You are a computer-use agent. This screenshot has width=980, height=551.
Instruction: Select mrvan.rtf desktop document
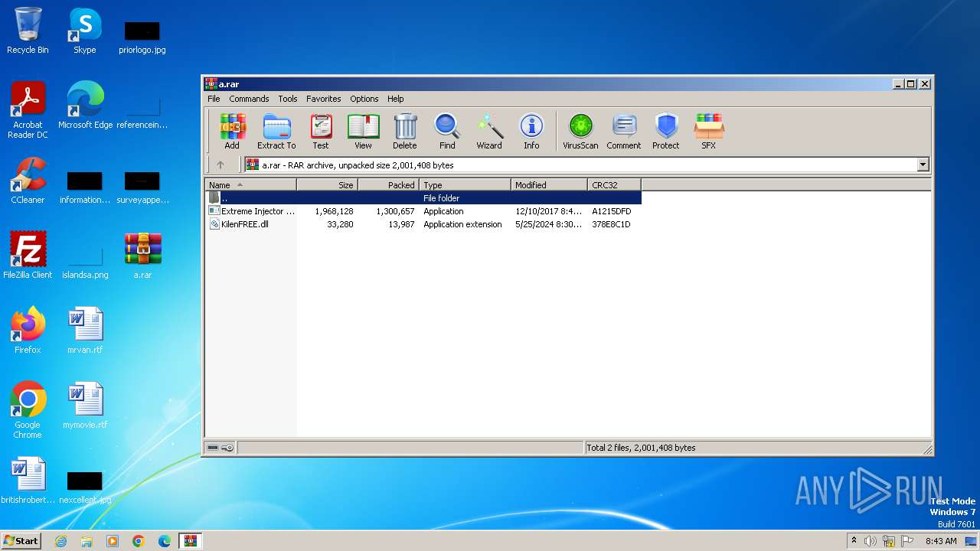85,331
